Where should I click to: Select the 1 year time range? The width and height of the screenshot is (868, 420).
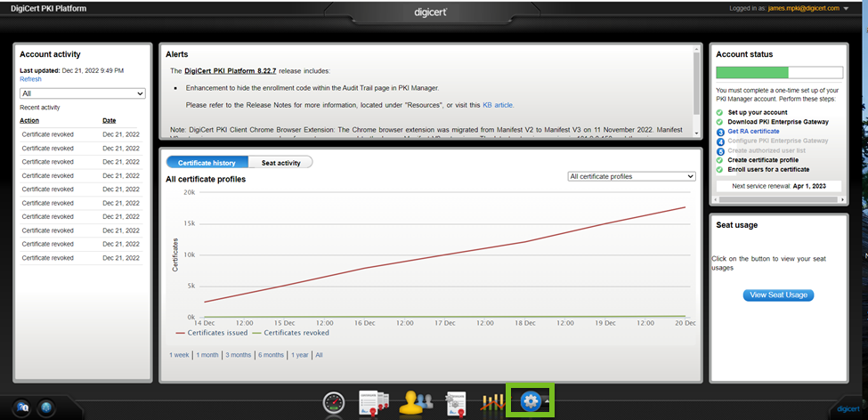tap(299, 355)
